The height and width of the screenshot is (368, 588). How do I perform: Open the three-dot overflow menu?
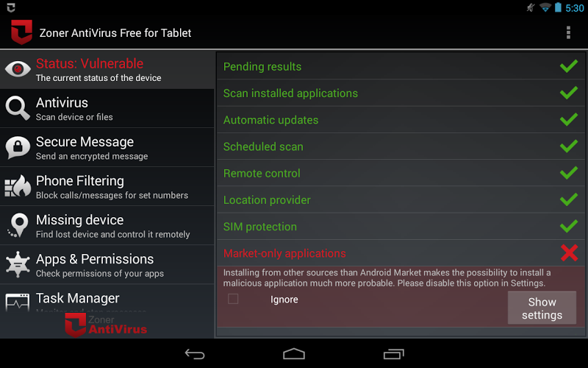(568, 32)
